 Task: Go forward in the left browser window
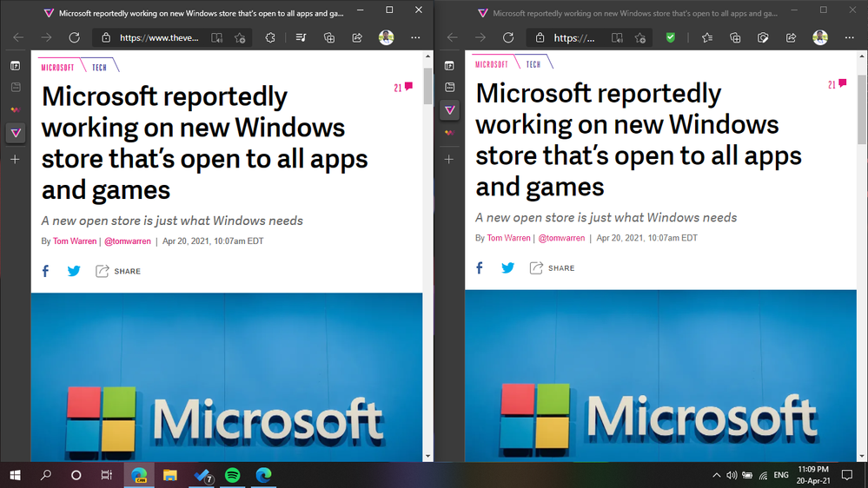click(47, 37)
